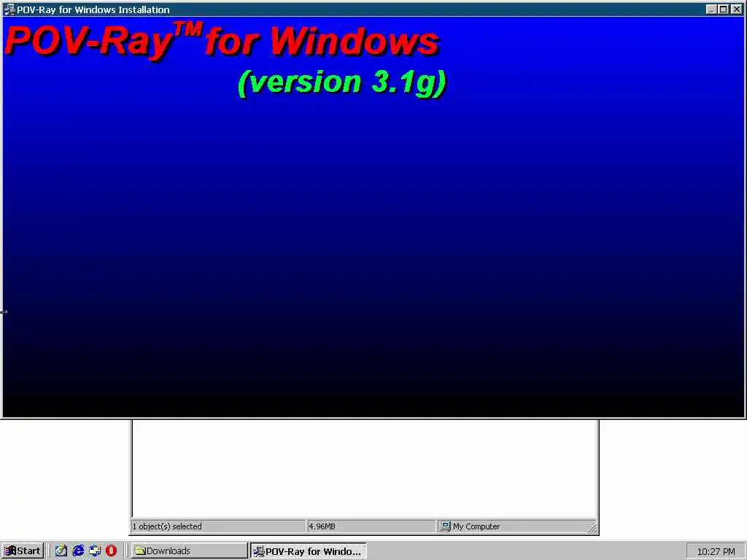Image resolution: width=747 pixels, height=560 pixels.
Task: Switch to the Downloads taskbar window
Action: pyautogui.click(x=189, y=551)
